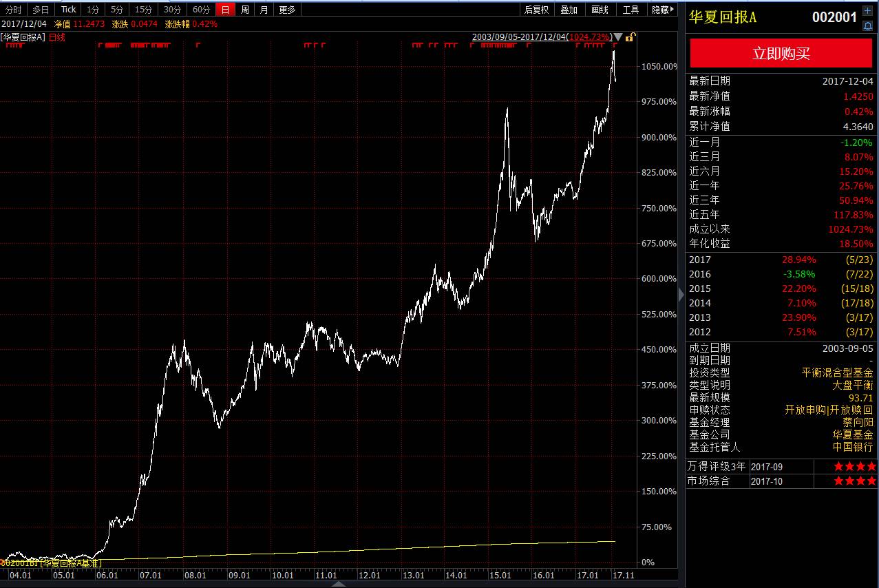Screen dimensions: 879x588
Task: Click the custodian 中国银行
Action: pos(852,447)
